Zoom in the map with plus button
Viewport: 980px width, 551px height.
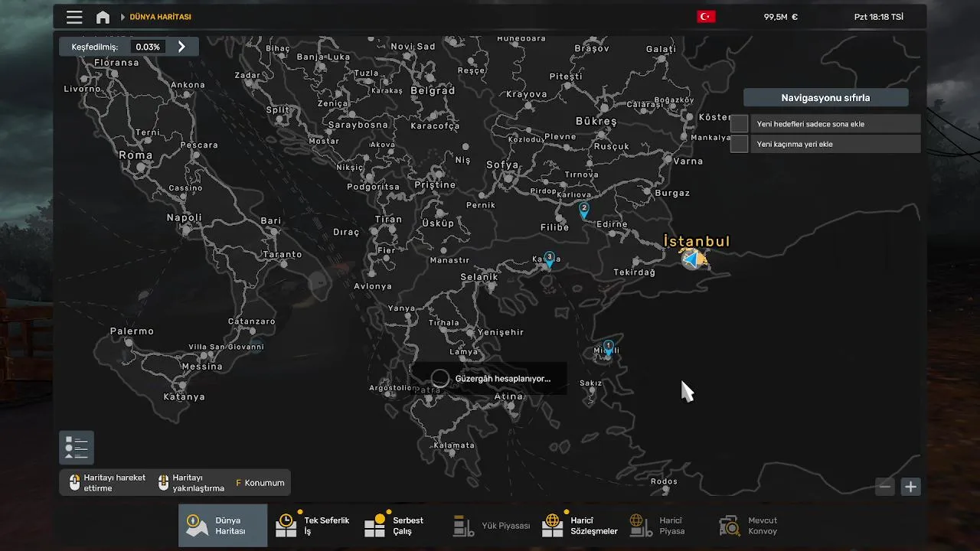coord(910,486)
